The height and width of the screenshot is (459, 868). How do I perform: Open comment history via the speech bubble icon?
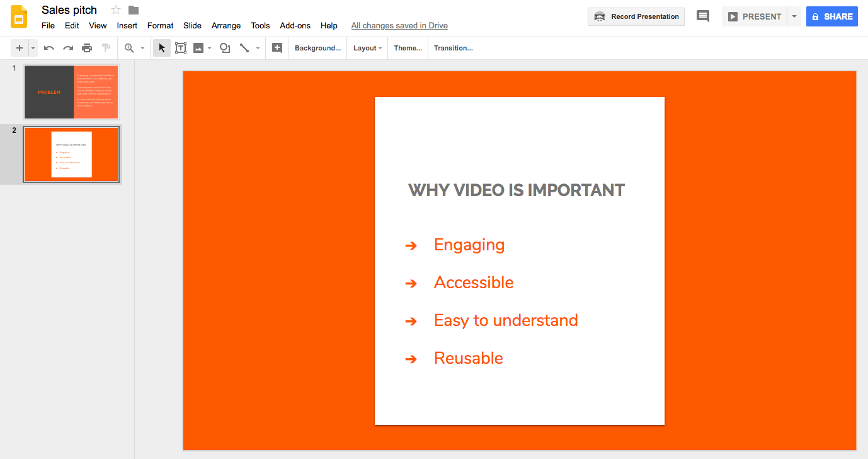click(703, 16)
